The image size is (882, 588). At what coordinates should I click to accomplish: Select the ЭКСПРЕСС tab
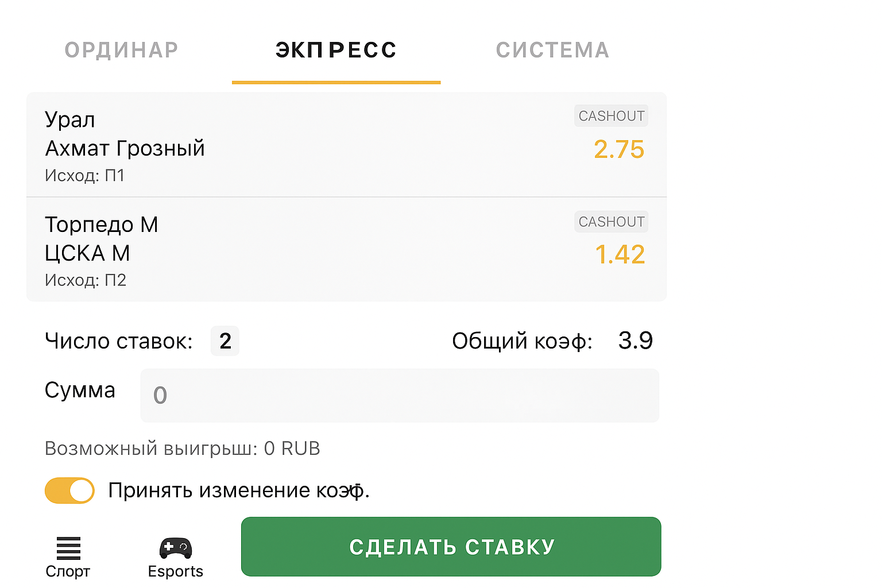click(336, 51)
